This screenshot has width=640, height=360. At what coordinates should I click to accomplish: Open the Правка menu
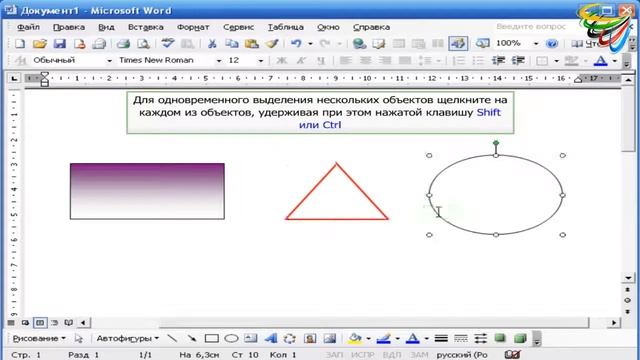pos(69,27)
